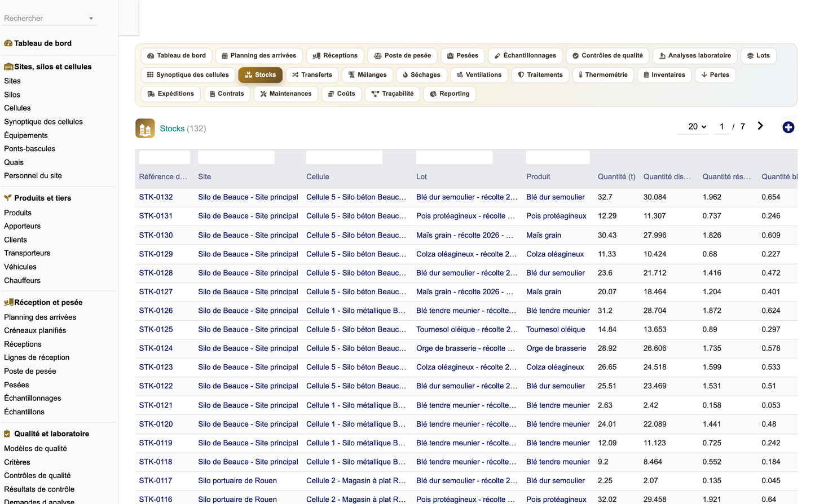Image resolution: width=815 pixels, height=504 pixels.
Task: Click the Ventilations fan icon
Action: (x=460, y=75)
